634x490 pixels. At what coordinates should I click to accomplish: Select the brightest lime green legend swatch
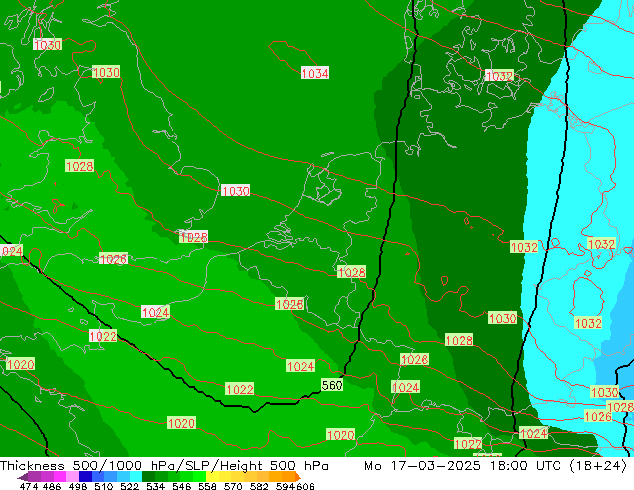200,477
